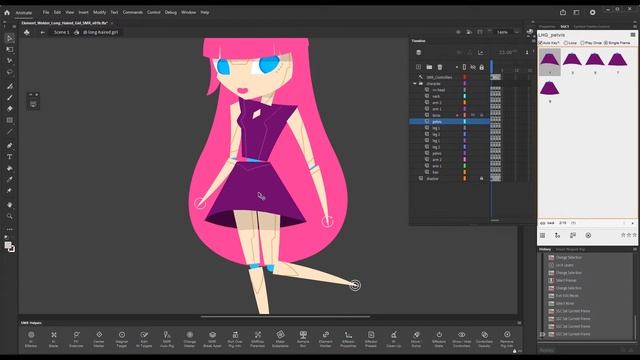Click the delete layer trash icon
Image resolution: width=640 pixels, height=360 pixels.
tap(440, 67)
